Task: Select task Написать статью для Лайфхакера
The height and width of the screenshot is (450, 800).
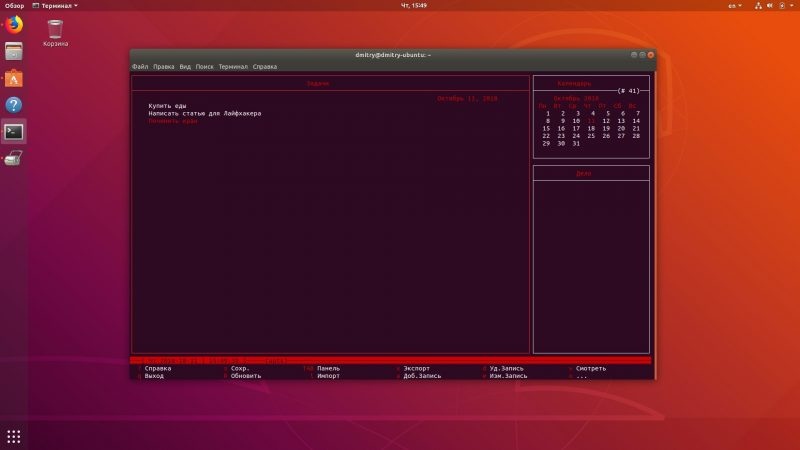Action: pos(205,113)
